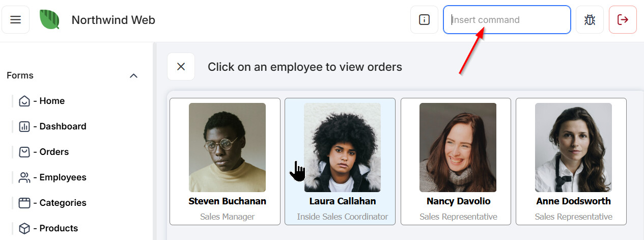644x240 pixels.
Task: Click the Northwind Web title
Action: tap(113, 20)
